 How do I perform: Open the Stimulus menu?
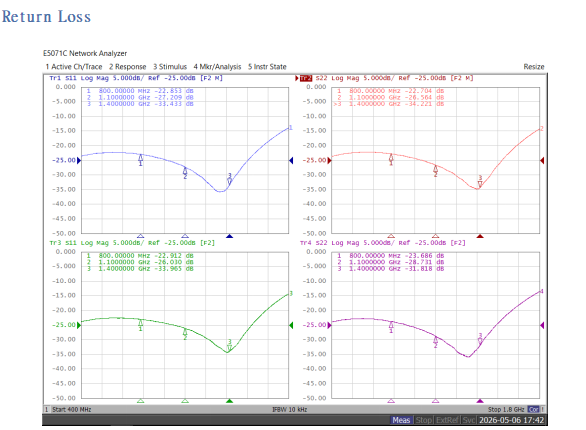(x=170, y=66)
